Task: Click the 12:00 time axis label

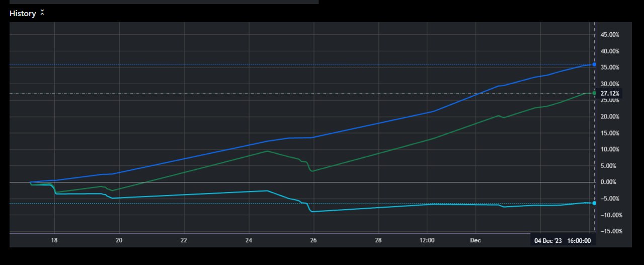Action: click(x=427, y=241)
